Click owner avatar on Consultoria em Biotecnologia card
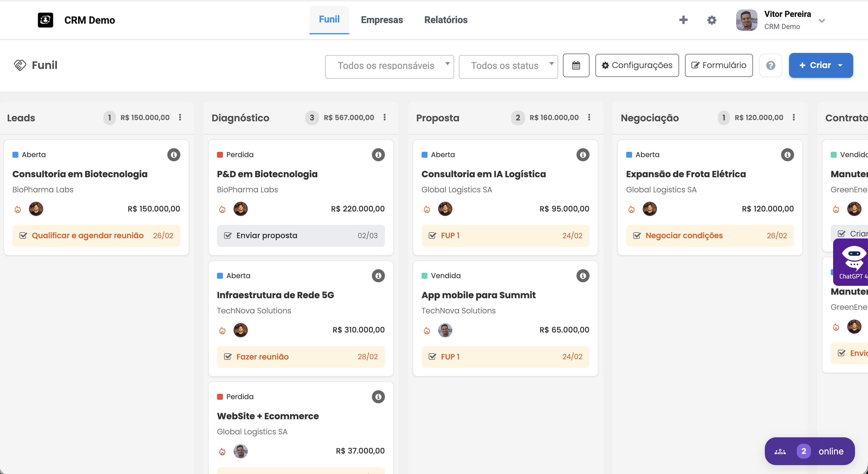This screenshot has width=868, height=474. pos(36,209)
